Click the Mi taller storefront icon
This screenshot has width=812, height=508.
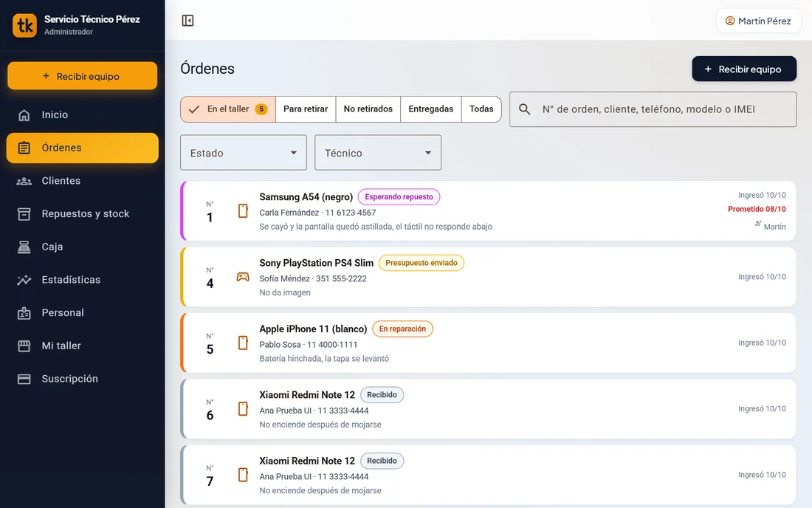(x=24, y=346)
